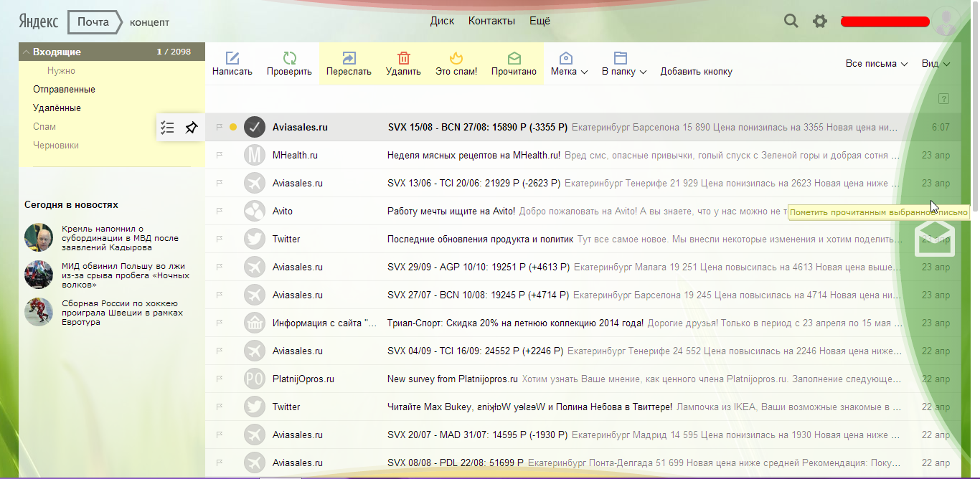
Task: Click the Написать compose icon
Action: click(x=232, y=58)
